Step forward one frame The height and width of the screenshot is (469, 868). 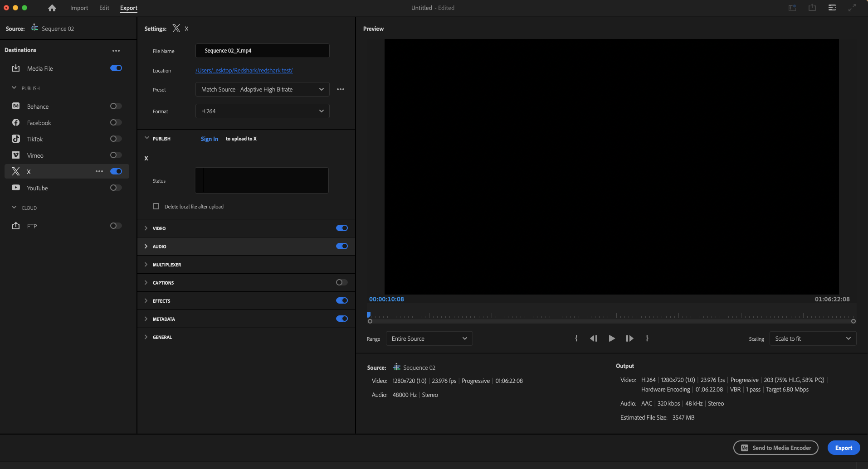(x=629, y=338)
